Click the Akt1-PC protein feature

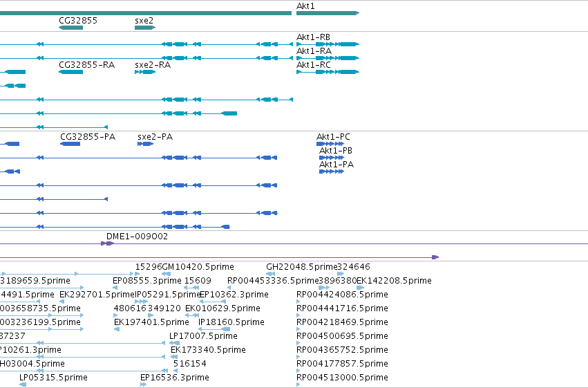click(330, 144)
